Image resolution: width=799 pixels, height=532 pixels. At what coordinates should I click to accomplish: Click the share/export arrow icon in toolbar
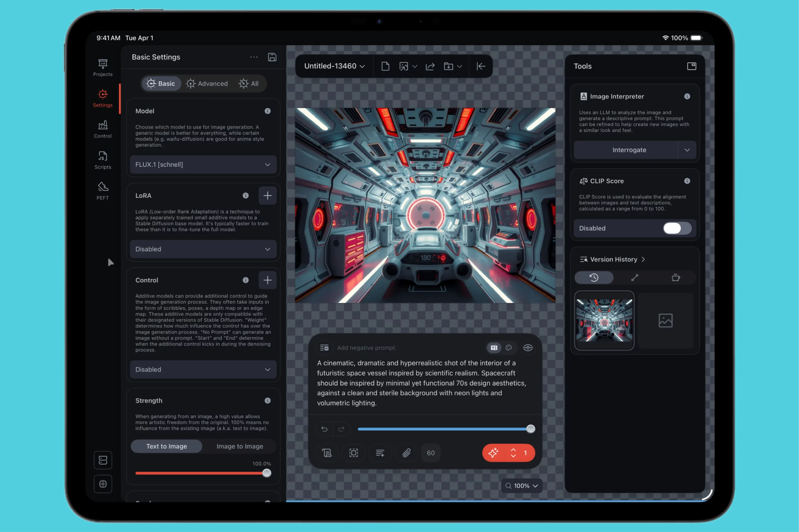(430, 66)
